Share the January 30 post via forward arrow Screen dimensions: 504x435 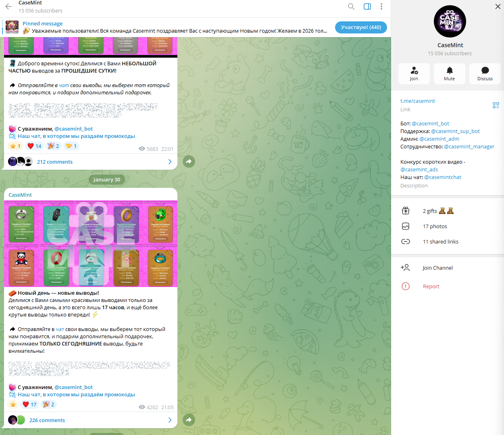coord(189,420)
